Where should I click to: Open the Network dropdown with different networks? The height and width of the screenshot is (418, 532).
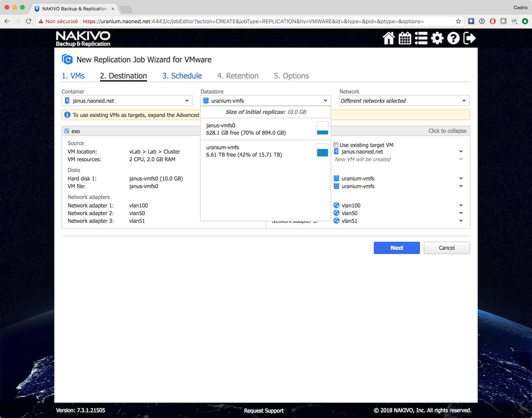click(404, 101)
